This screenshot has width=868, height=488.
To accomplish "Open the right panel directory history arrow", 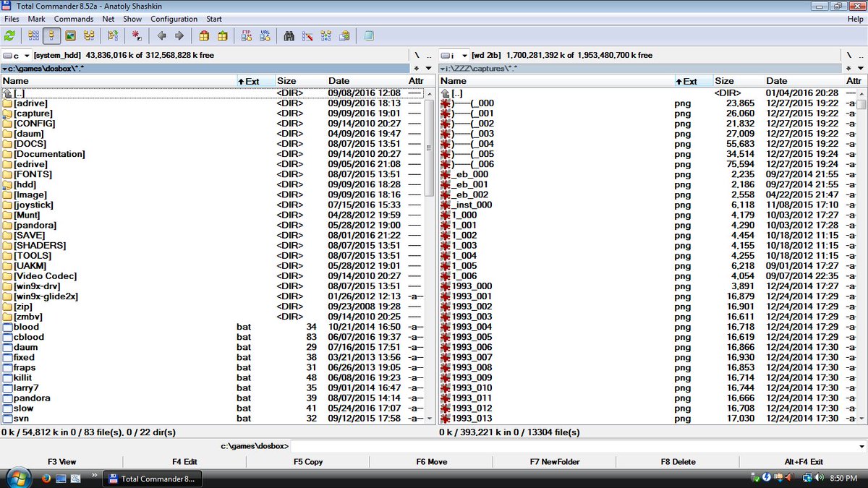I will [x=862, y=68].
